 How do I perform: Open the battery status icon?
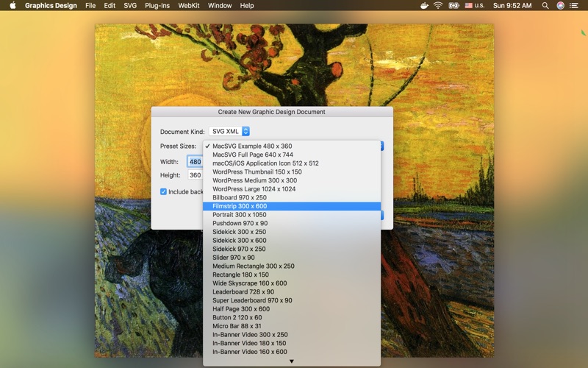(x=453, y=5)
